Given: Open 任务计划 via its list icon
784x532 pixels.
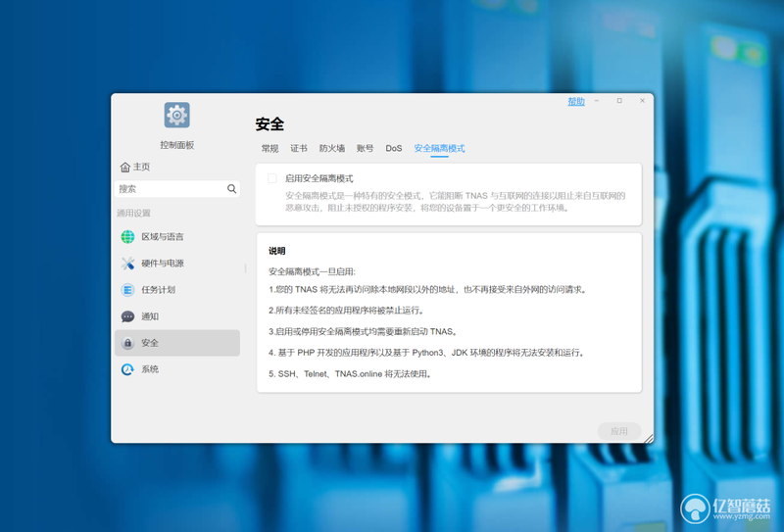Looking at the screenshot, I should pyautogui.click(x=128, y=289).
